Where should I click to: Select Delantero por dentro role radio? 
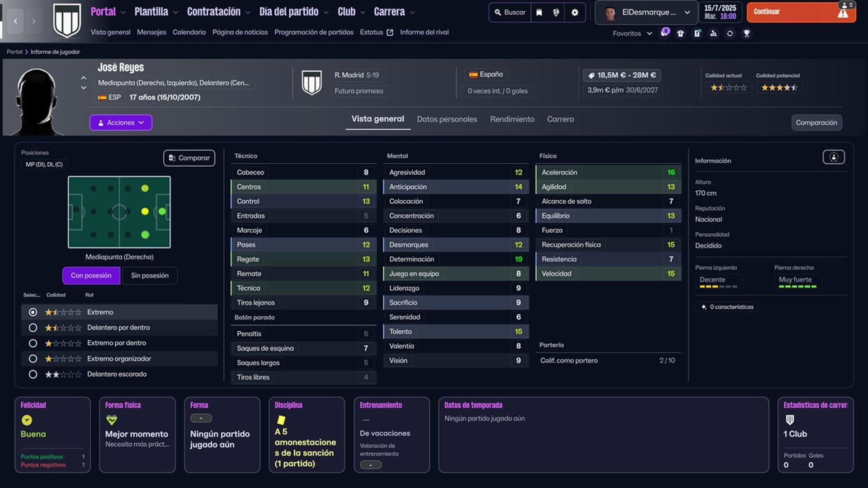(33, 328)
